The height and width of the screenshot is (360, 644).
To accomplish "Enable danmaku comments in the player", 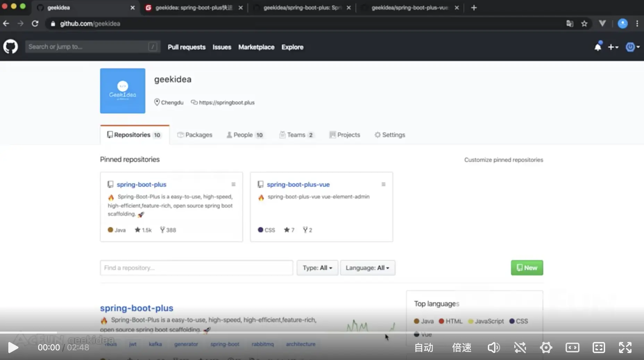I will (520, 347).
